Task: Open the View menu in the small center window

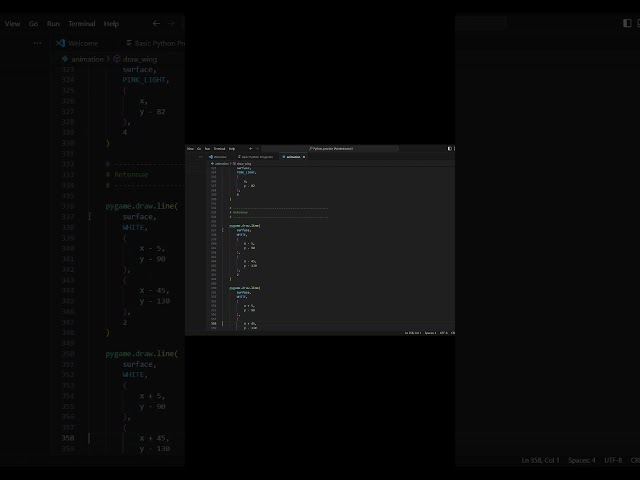Action: point(190,149)
